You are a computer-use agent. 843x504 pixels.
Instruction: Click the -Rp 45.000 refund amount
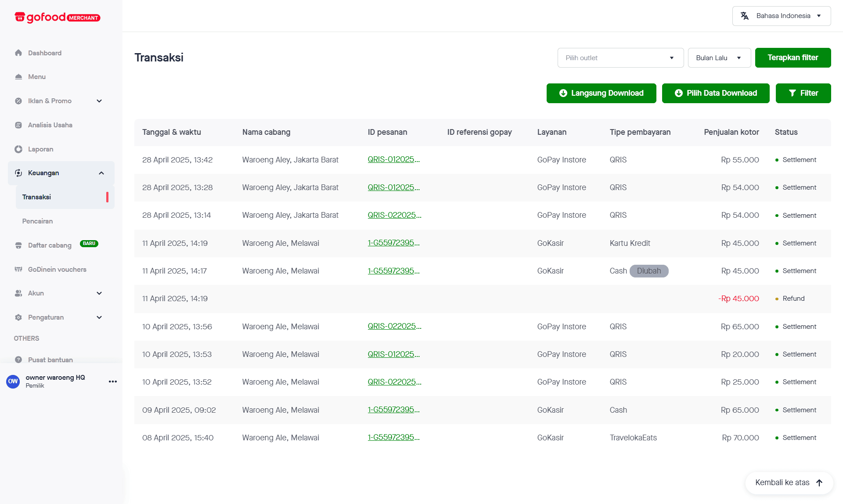[739, 299]
